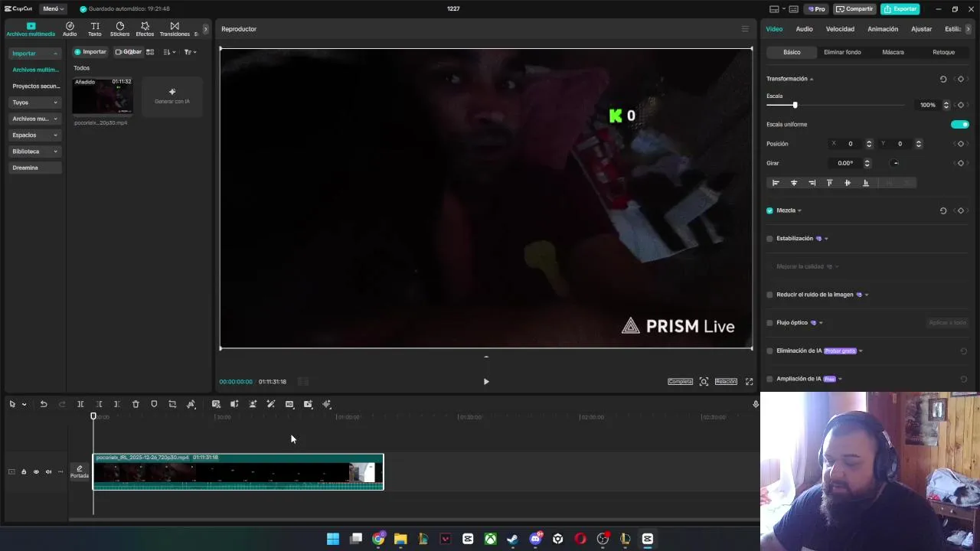Add keyframe for Escala
The width and height of the screenshot is (980, 551).
click(961, 105)
